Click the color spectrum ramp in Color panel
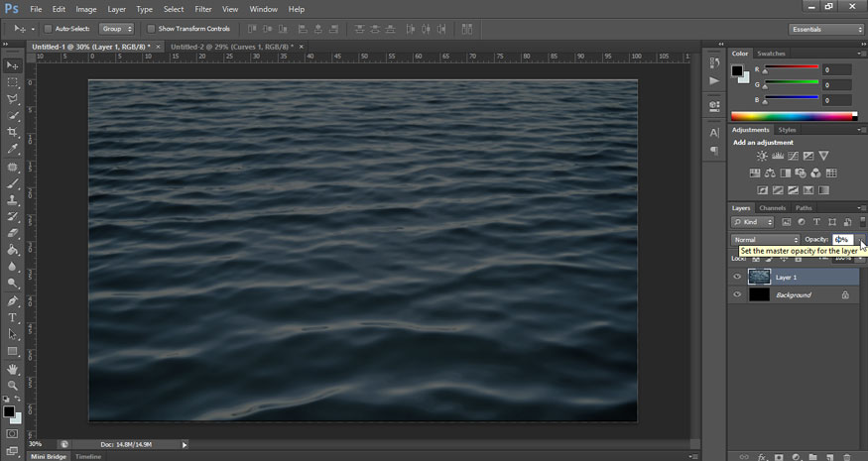The height and width of the screenshot is (461, 868). 791,116
